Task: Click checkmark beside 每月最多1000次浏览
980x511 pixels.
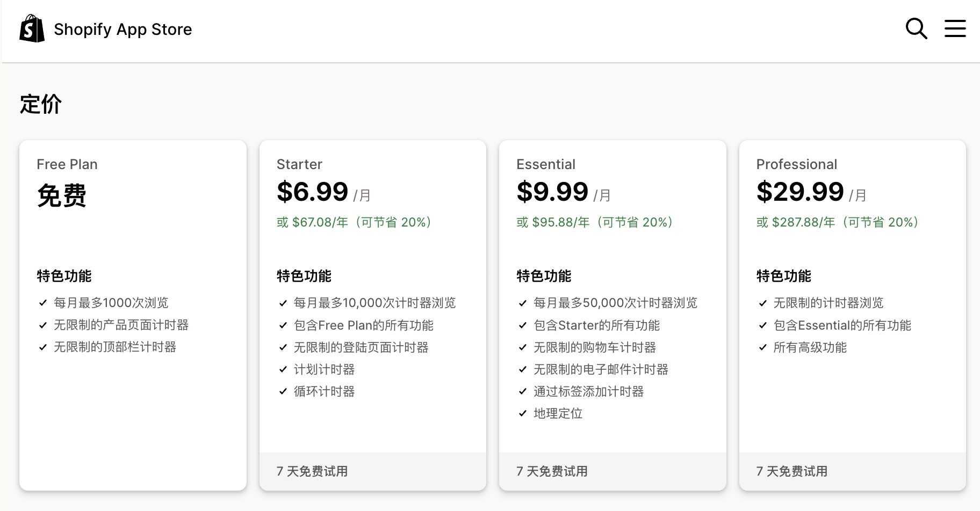Action: [x=43, y=303]
